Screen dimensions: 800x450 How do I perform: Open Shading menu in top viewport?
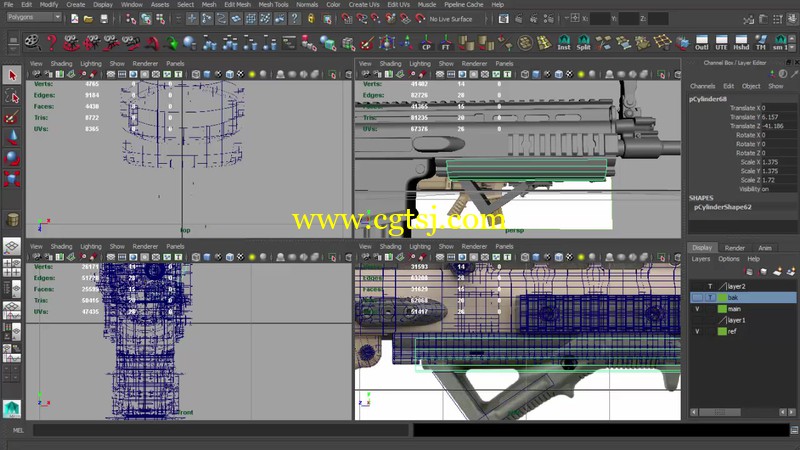coord(61,64)
